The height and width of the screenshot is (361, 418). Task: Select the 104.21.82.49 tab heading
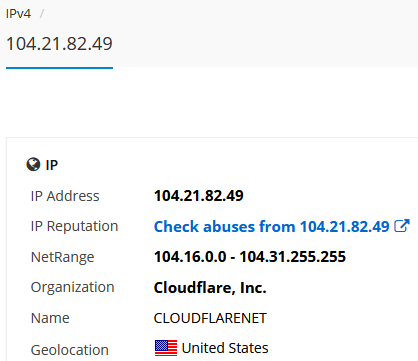pyautogui.click(x=59, y=44)
